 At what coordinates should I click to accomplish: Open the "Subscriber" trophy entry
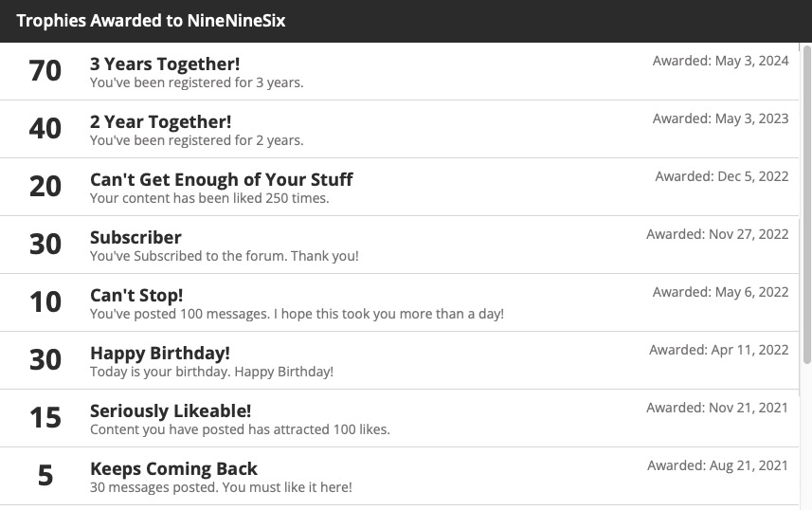[135, 238]
